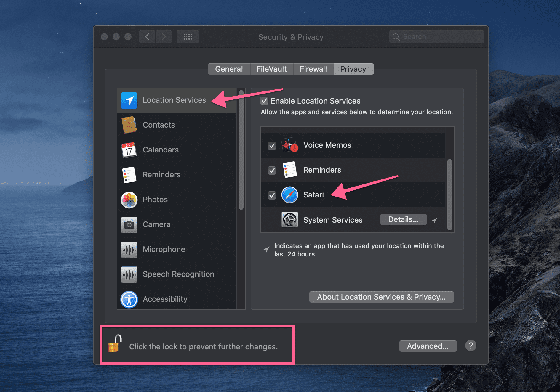Open help with the question mark button

click(471, 346)
